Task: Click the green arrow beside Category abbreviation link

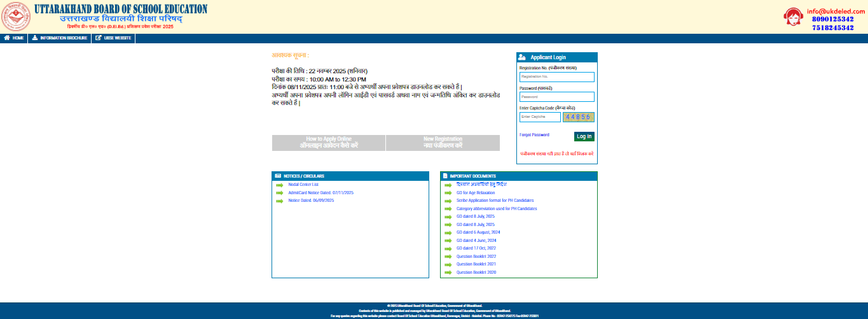Action: [448, 209]
